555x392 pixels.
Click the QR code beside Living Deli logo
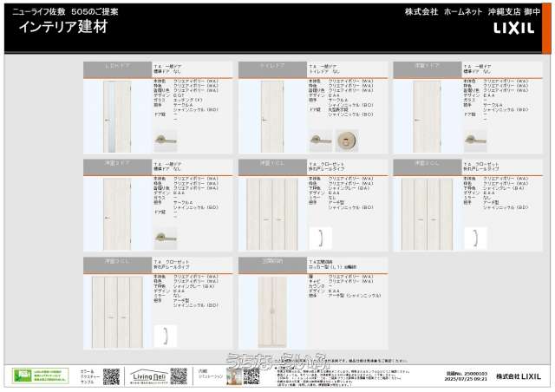pos(178,376)
